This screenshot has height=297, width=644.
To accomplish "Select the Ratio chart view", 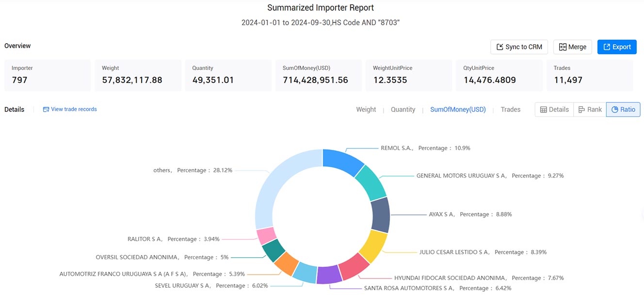I will point(623,110).
